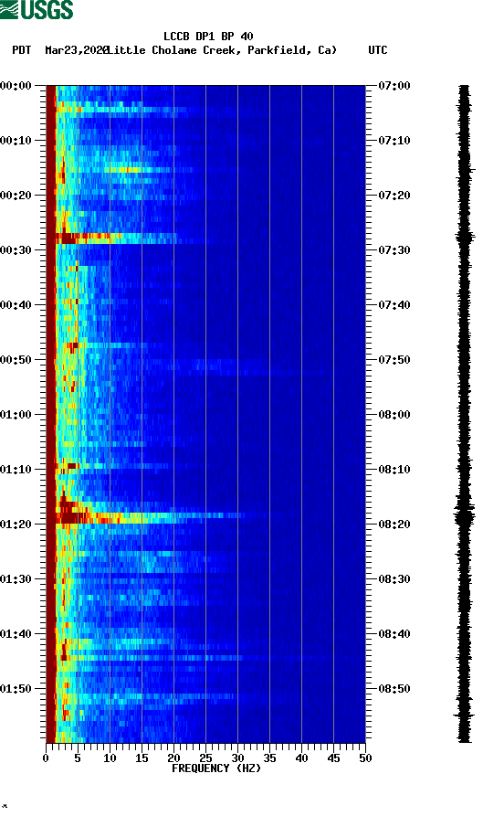This screenshot has width=504, height=816.
Task: Click the 01:30 PDT time label
Action: (16, 579)
